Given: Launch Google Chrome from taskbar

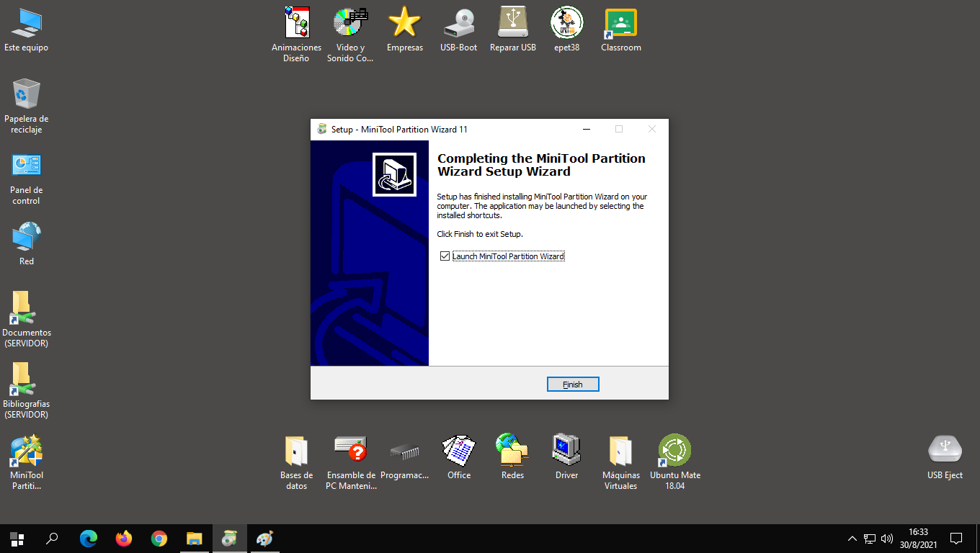Looking at the screenshot, I should tap(159, 539).
